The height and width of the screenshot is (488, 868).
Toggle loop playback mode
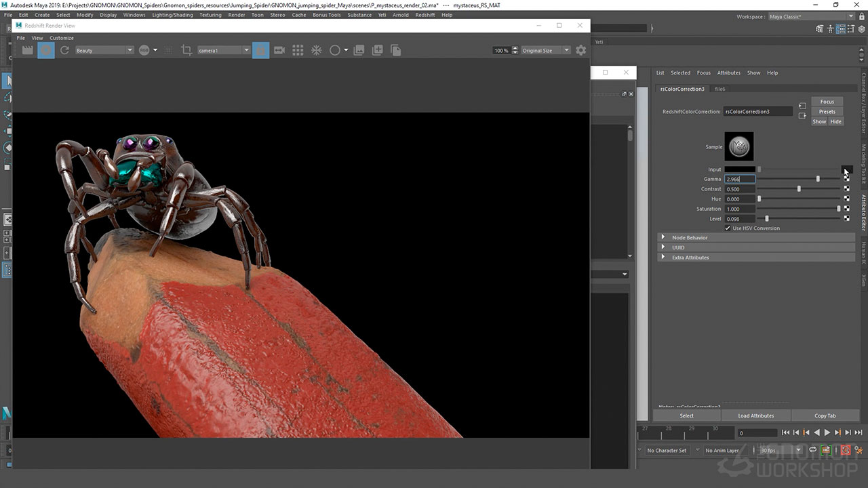[x=812, y=450]
